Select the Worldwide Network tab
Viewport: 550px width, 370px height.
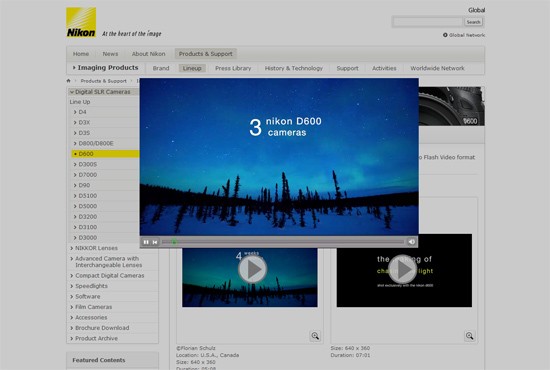pos(437,68)
